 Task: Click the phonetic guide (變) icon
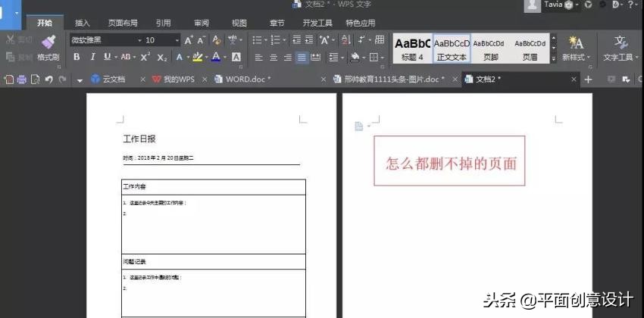point(233,40)
